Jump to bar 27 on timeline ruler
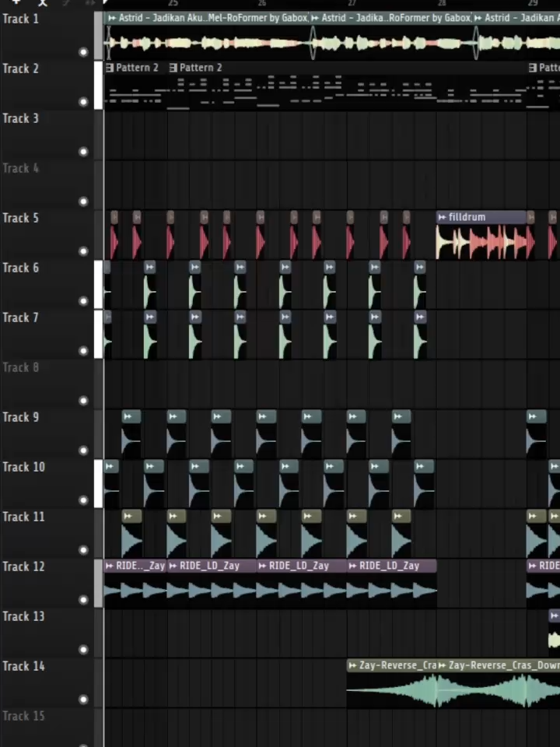The width and height of the screenshot is (560, 747). click(x=352, y=3)
